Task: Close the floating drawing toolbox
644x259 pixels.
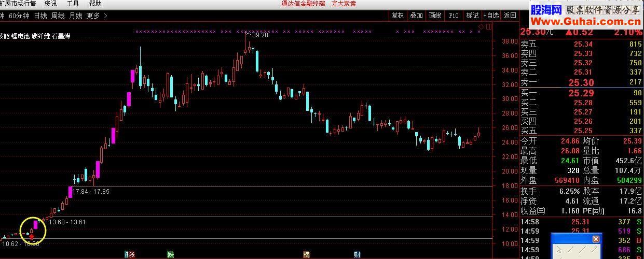Action: 596,239
